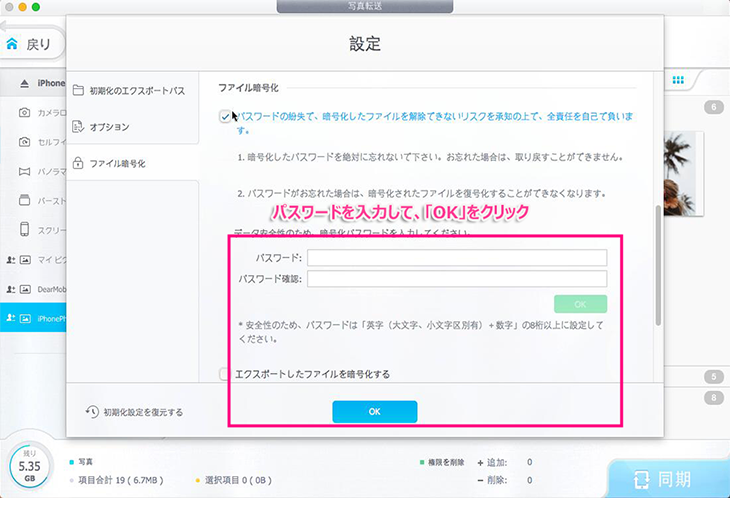The height and width of the screenshot is (510, 730).
Task: Select the burst album icon in sidebar
Action: click(x=25, y=200)
